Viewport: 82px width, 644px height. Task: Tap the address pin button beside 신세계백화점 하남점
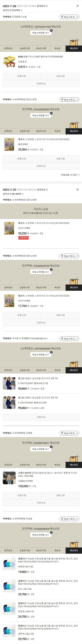69,519
